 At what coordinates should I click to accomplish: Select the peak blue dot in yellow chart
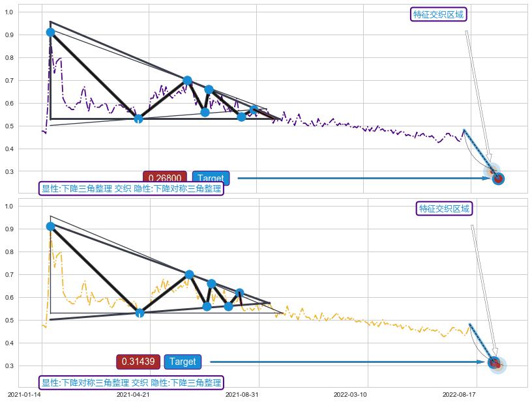[x=50, y=226]
